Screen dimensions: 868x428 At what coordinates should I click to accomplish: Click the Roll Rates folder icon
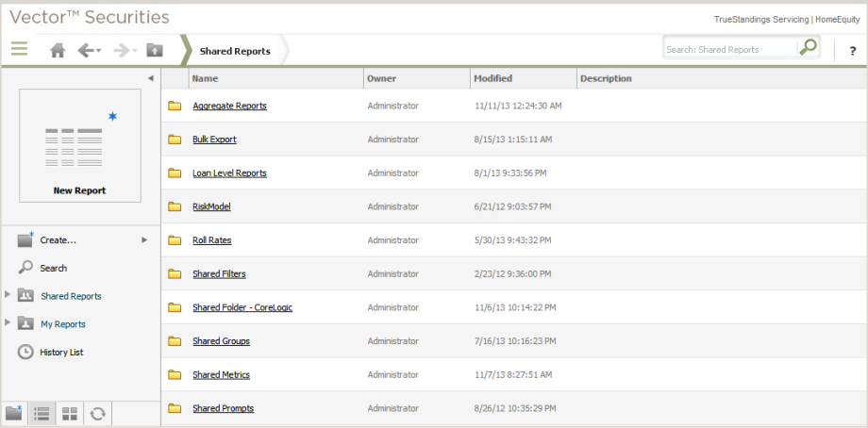(175, 240)
